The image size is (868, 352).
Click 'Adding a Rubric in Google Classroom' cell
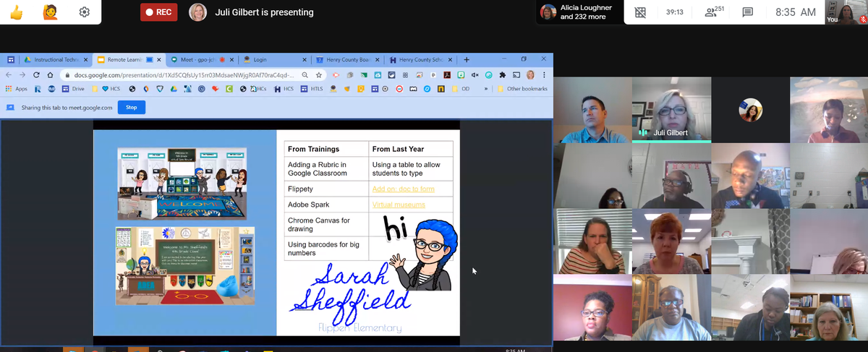click(326, 168)
